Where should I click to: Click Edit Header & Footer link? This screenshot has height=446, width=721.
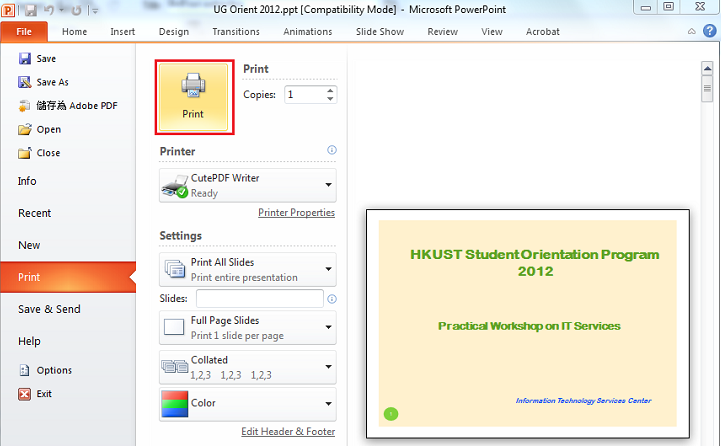click(288, 432)
